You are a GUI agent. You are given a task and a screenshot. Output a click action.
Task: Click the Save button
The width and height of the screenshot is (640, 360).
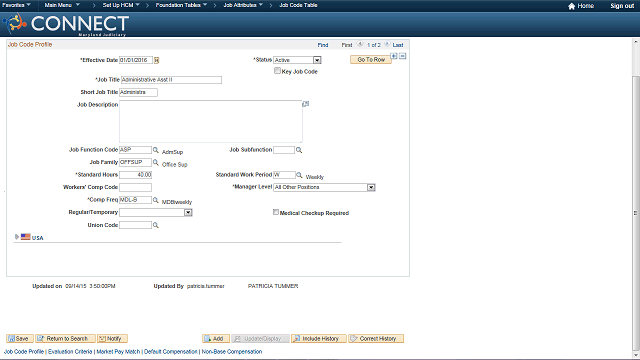[20, 338]
